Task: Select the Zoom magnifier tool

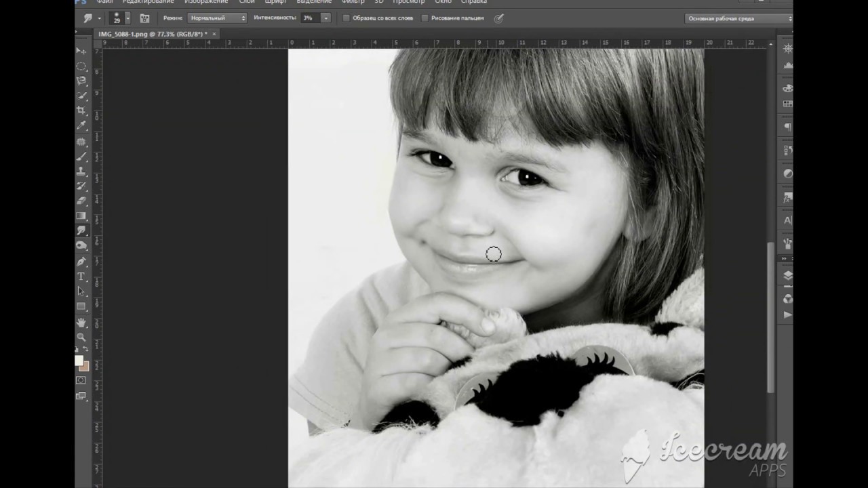Action: (81, 337)
